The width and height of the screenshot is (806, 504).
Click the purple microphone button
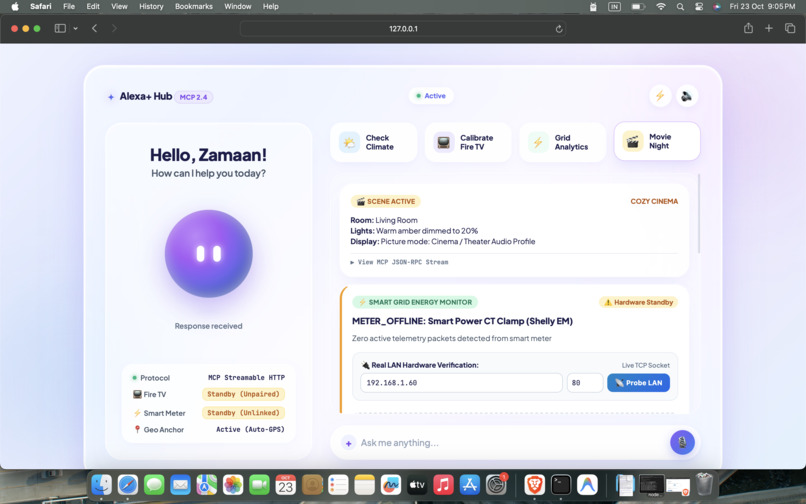tap(682, 442)
